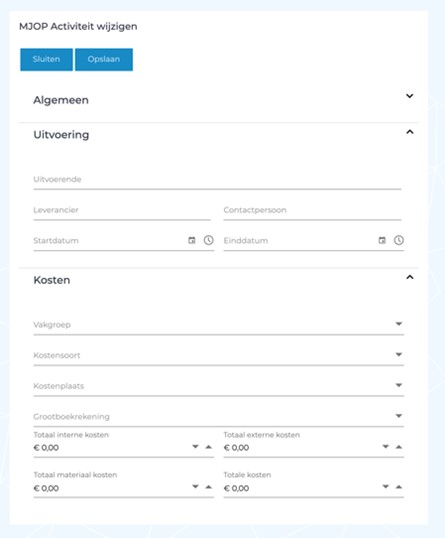Save changes with the Opslaan button
The height and width of the screenshot is (538, 445).
pyautogui.click(x=104, y=59)
